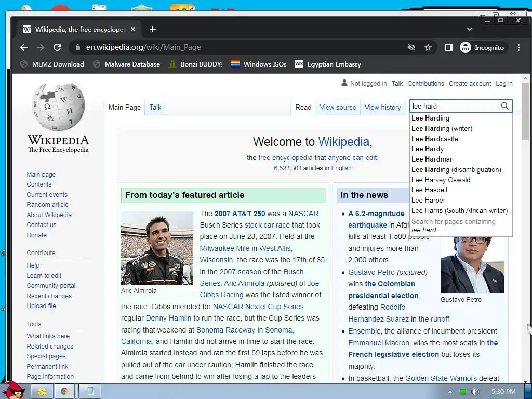Viewport: 532px width, 399px height.
Task: Click the 5:30 PM taskbar clock
Action: (503, 392)
